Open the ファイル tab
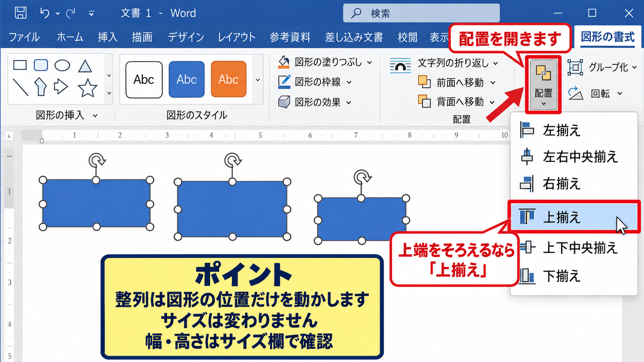644x362 pixels. pyautogui.click(x=24, y=37)
